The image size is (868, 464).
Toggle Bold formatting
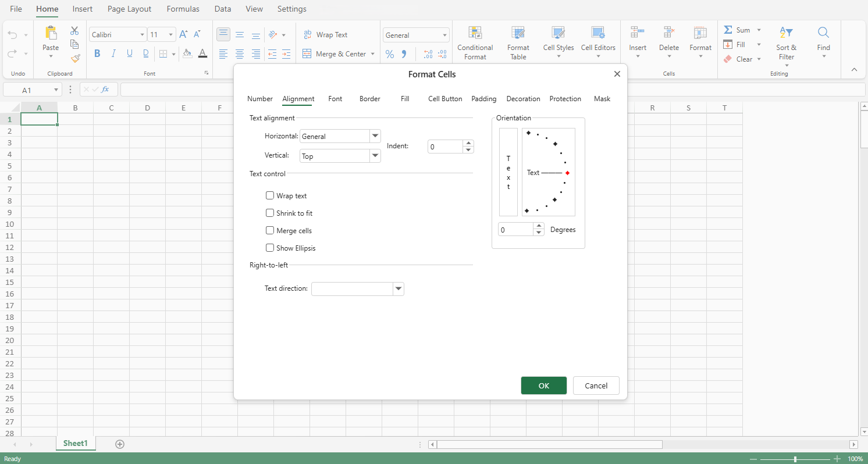(97, 53)
